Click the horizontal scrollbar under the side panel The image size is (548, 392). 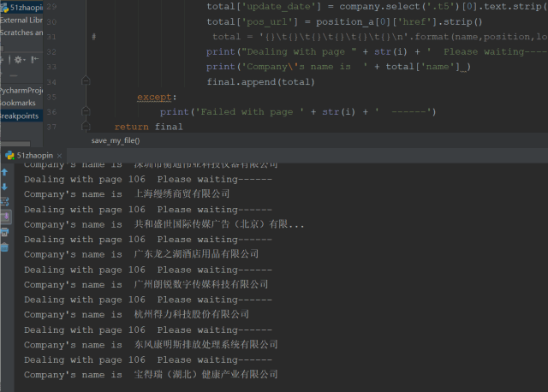[x=15, y=144]
